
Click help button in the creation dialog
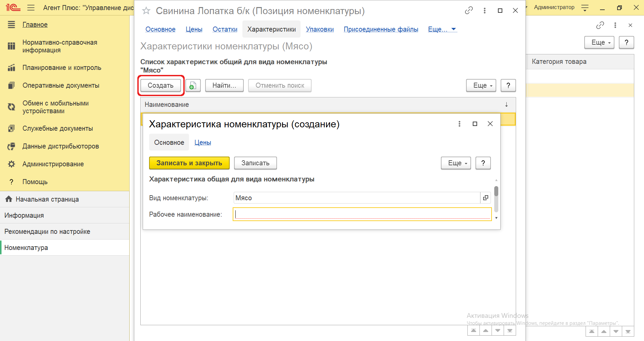click(x=483, y=163)
